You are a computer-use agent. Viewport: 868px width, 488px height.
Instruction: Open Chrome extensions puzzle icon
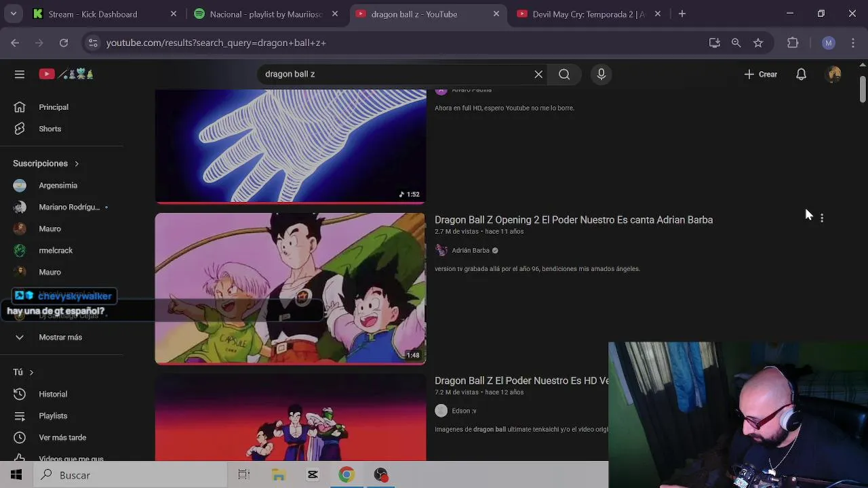tap(793, 43)
